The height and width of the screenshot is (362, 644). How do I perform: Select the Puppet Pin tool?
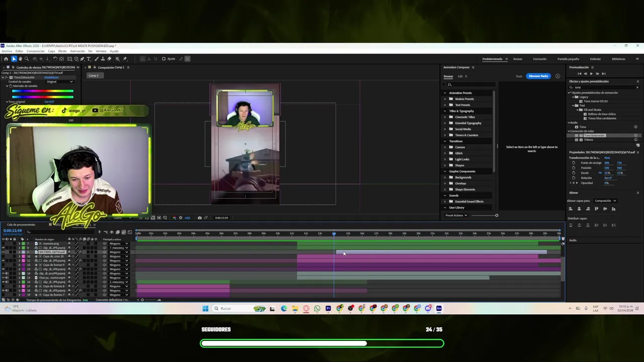pyautogui.click(x=125, y=59)
